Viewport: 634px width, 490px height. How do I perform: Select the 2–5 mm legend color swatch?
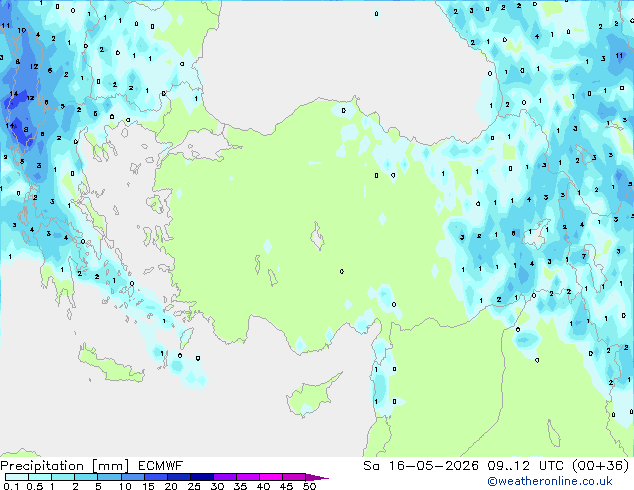pyautogui.click(x=86, y=477)
